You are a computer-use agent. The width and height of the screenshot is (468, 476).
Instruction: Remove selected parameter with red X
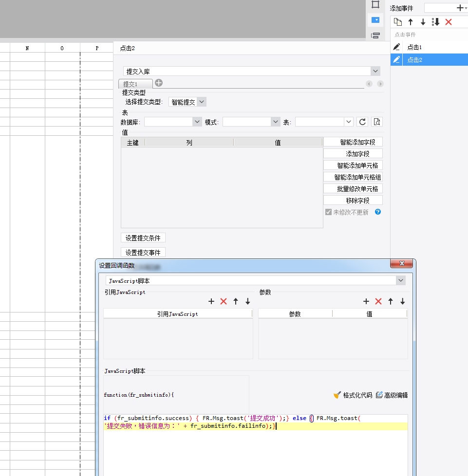coord(378,301)
